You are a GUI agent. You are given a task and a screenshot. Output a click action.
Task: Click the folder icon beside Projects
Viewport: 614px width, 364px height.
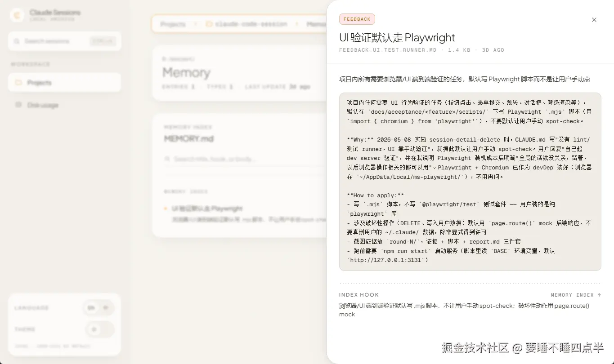point(18,83)
